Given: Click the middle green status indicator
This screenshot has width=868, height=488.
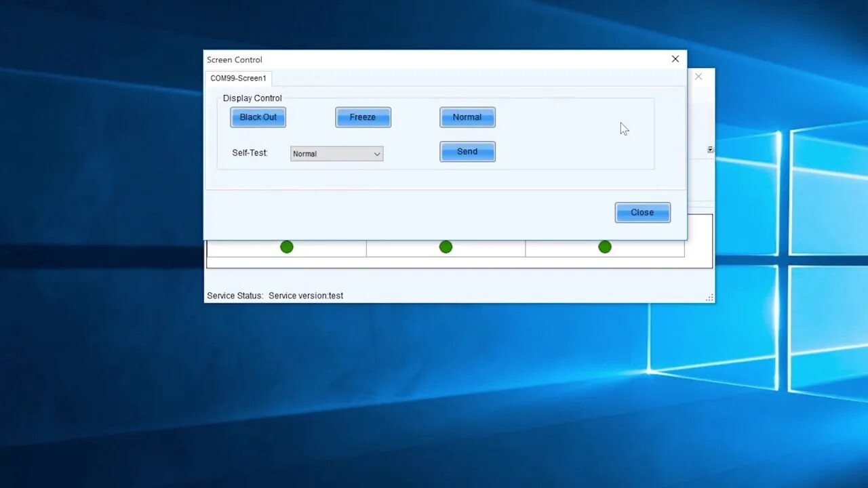Looking at the screenshot, I should [x=446, y=247].
